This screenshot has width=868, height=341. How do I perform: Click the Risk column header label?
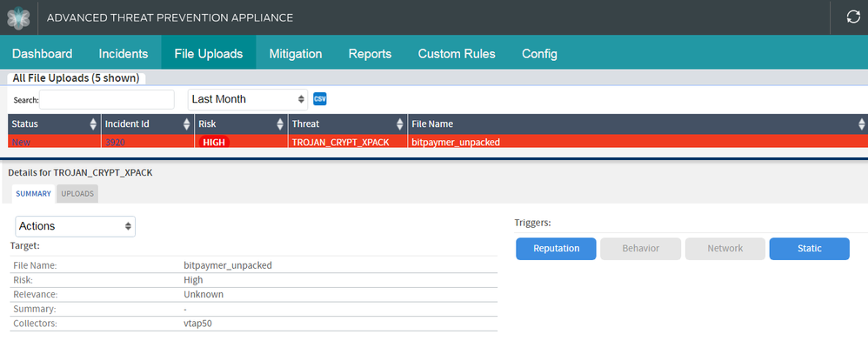(x=207, y=124)
